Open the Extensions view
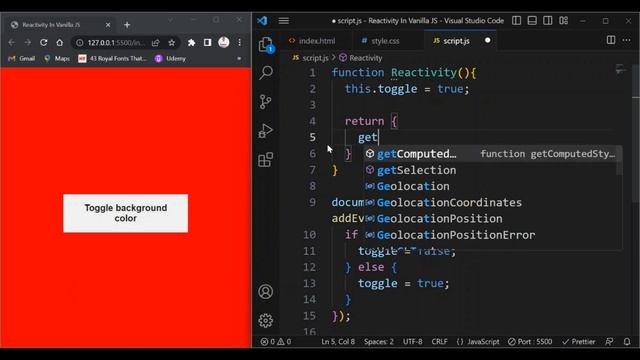The image size is (640, 360). [x=266, y=160]
